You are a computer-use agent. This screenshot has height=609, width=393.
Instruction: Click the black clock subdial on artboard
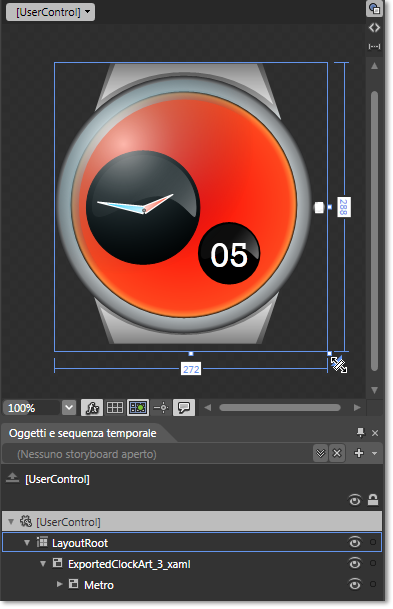[143, 208]
